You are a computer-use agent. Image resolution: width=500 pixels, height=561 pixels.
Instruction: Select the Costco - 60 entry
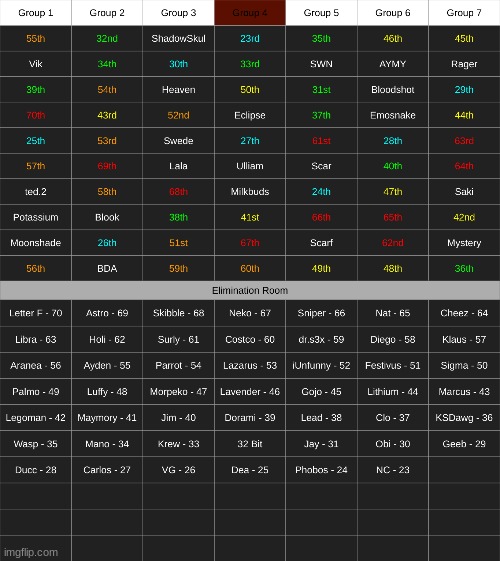tap(250, 340)
